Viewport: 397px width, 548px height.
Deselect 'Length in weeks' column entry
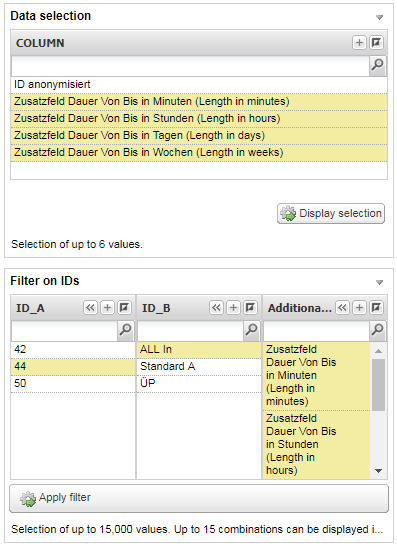point(199,153)
